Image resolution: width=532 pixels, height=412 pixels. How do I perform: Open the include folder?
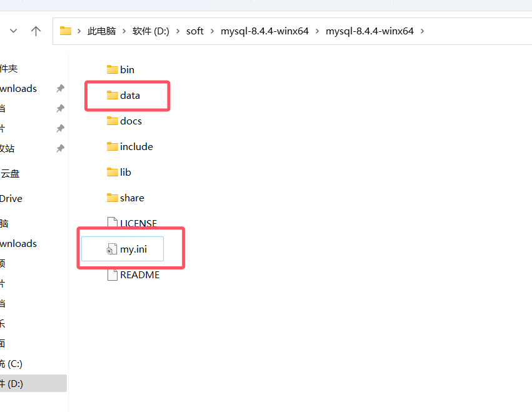pyautogui.click(x=130, y=147)
